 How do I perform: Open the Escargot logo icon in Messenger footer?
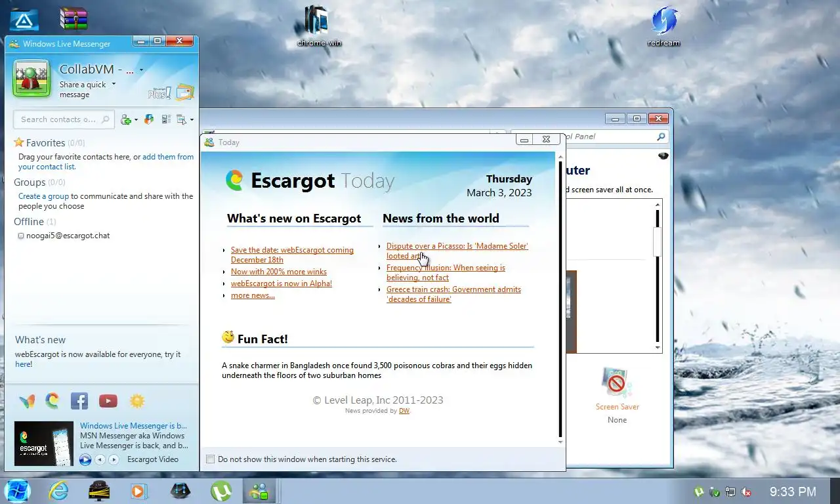52,400
